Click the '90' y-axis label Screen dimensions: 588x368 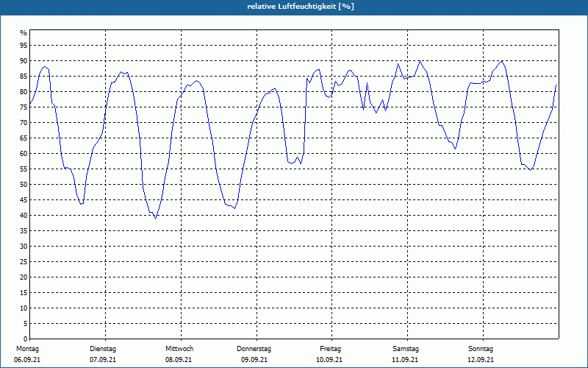pos(24,61)
